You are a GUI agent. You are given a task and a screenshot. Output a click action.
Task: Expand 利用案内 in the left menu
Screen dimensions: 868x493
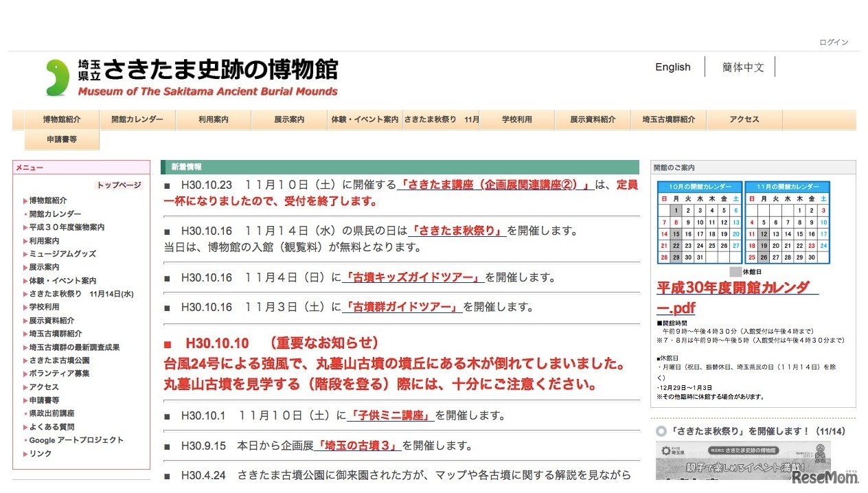point(43,241)
